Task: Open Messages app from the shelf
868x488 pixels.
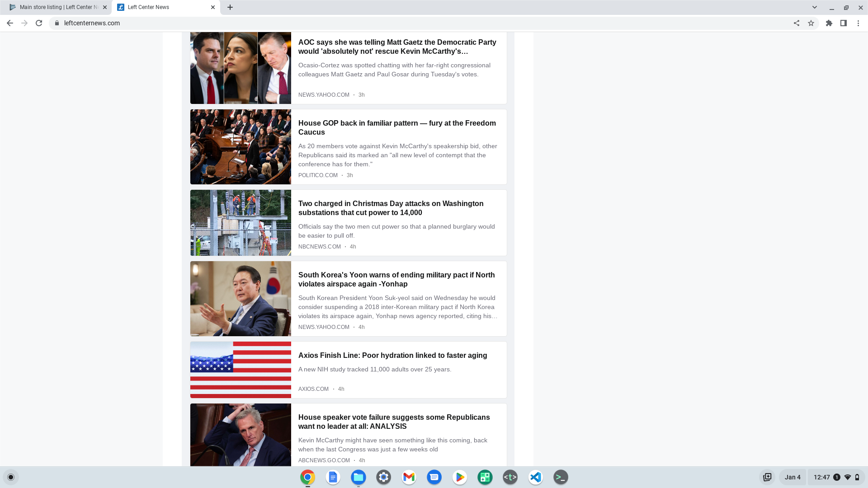Action: pyautogui.click(x=434, y=477)
